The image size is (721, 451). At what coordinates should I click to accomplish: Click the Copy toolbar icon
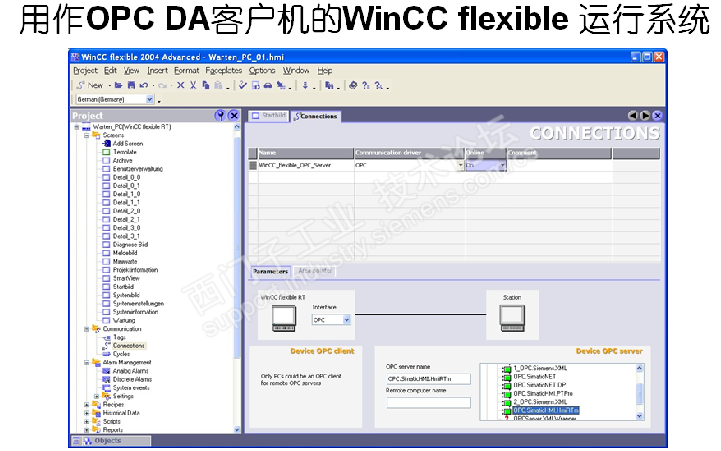pyautogui.click(x=206, y=86)
